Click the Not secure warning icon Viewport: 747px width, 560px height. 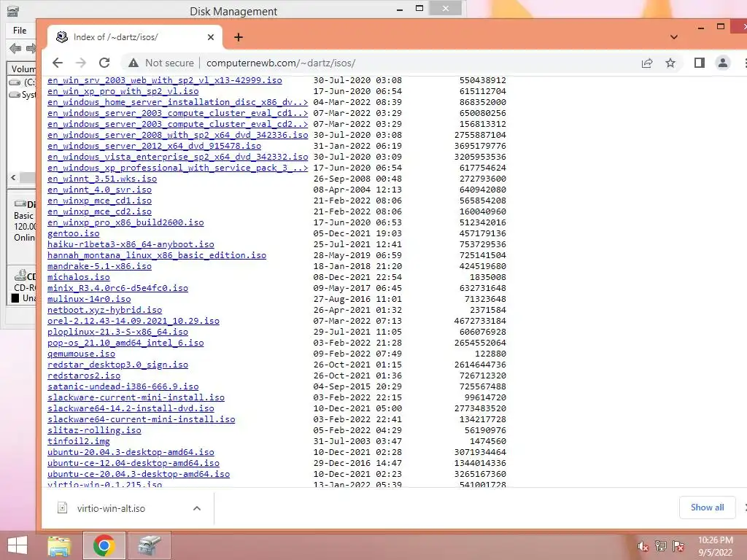pos(133,63)
